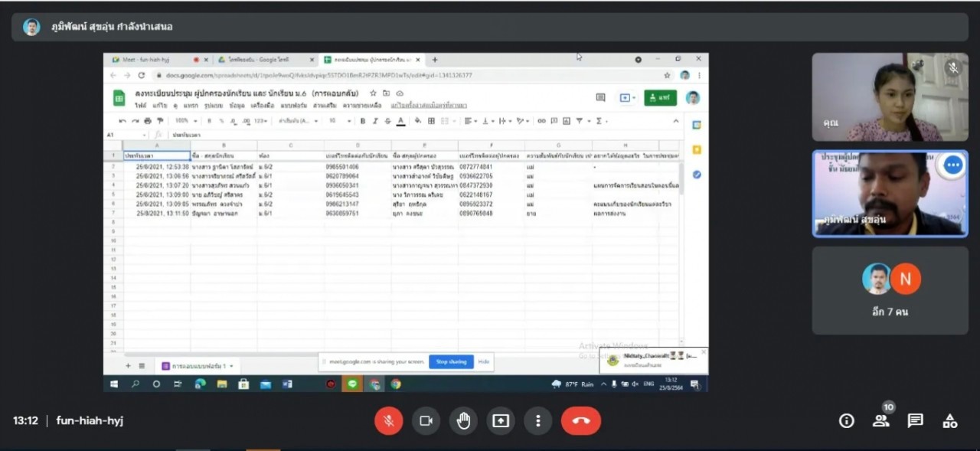Open more options three-dot menu
The image size is (980, 451).
(x=538, y=420)
